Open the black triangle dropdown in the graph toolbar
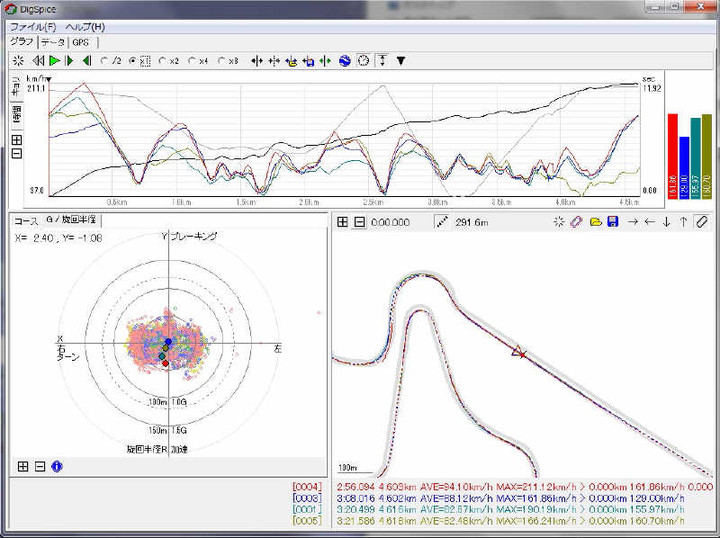The width and height of the screenshot is (720, 538). (401, 61)
